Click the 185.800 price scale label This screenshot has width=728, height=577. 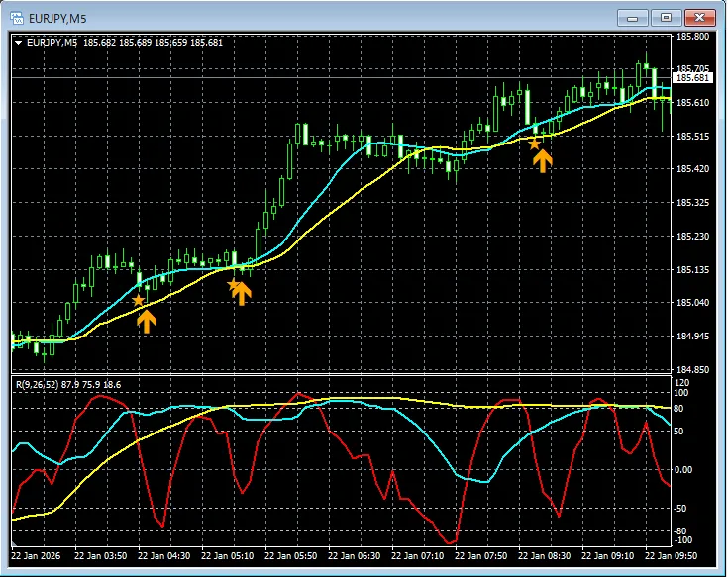pos(691,37)
